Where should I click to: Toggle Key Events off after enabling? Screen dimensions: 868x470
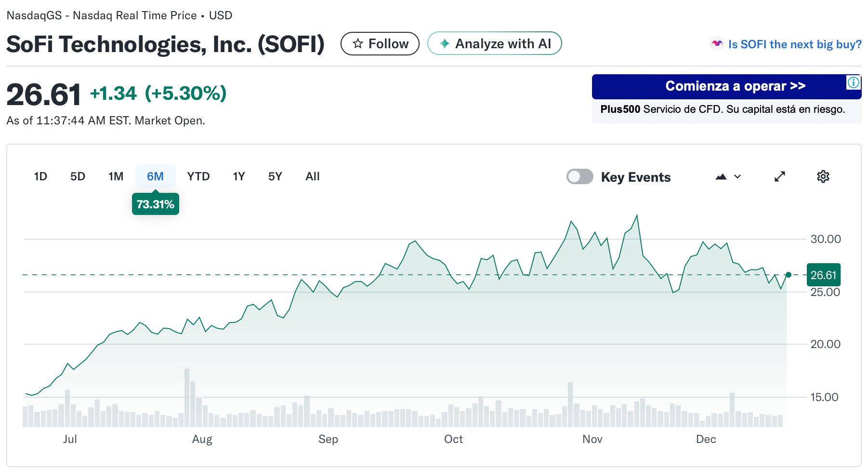coord(579,176)
